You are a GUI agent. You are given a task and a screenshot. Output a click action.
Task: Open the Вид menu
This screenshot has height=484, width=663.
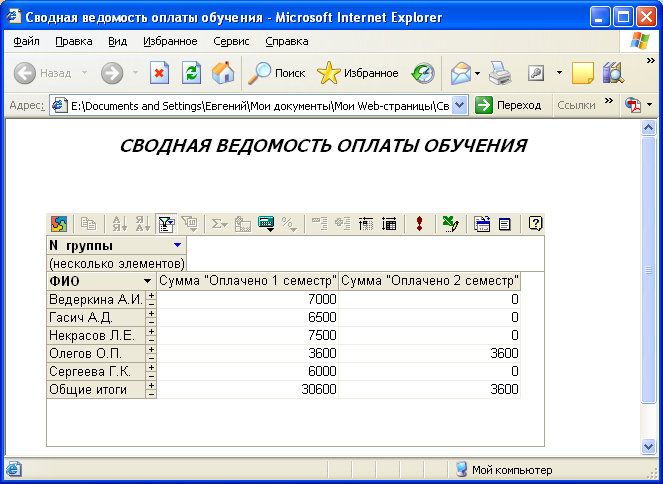click(117, 41)
